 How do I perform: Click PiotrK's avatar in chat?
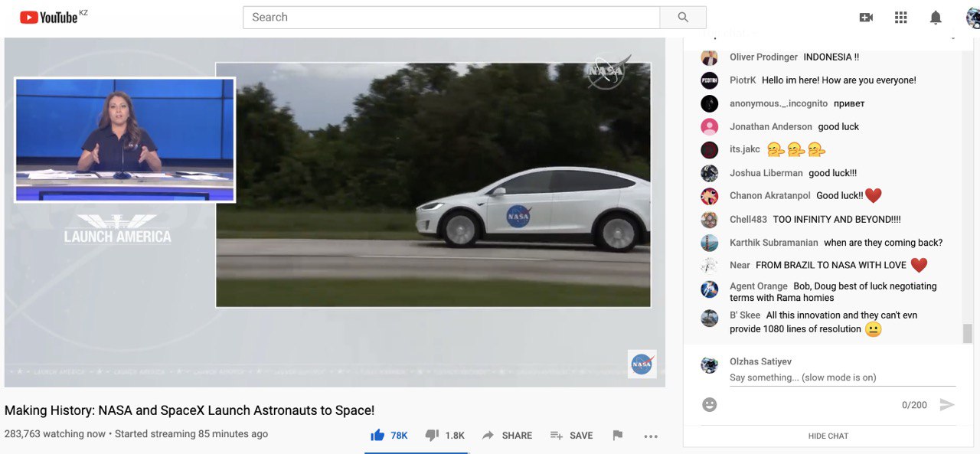tap(710, 80)
